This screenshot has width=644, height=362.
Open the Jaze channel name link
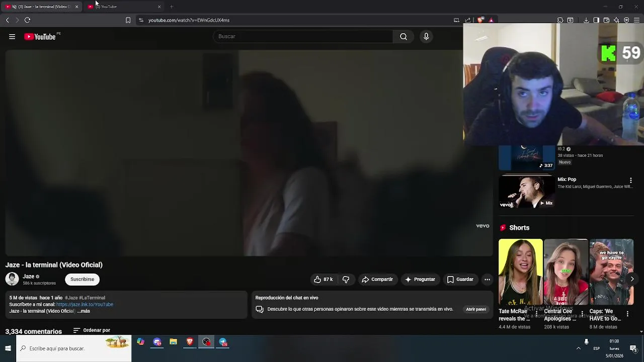29,276
